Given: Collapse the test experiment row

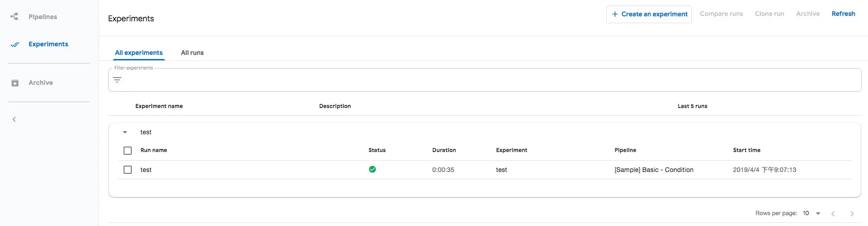Looking at the screenshot, I should coord(125,132).
